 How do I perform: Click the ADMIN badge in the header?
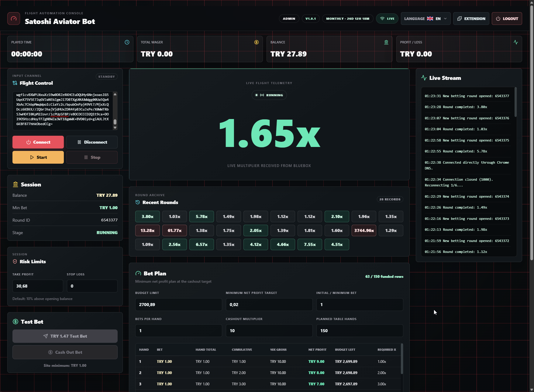click(289, 19)
